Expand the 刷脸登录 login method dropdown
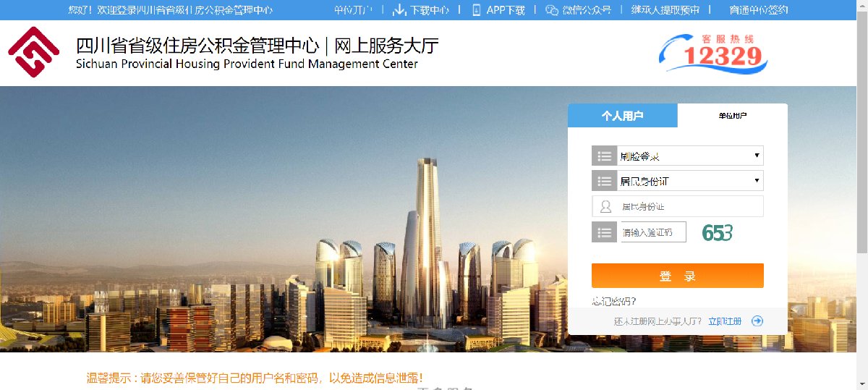868x390 pixels. point(690,156)
